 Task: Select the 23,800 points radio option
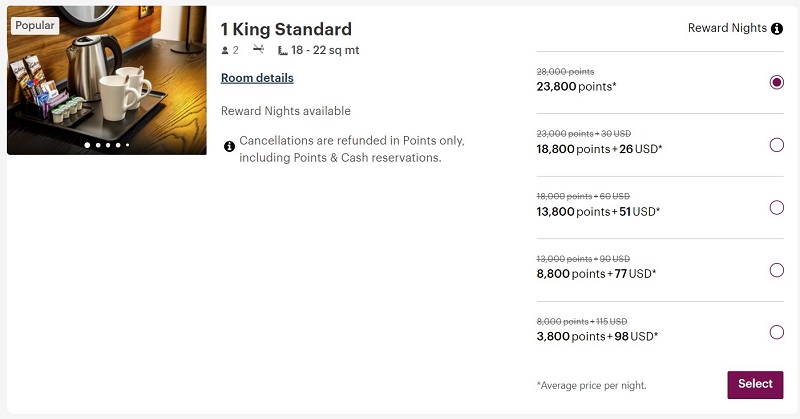[x=777, y=82]
